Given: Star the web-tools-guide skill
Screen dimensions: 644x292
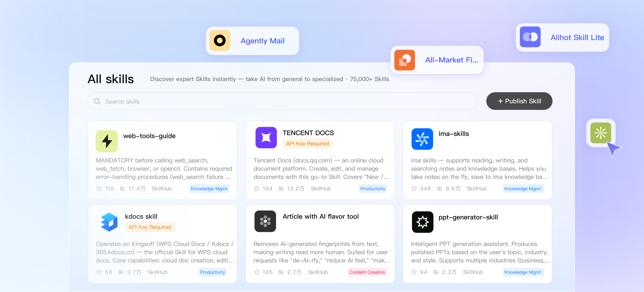Looking at the screenshot, I should (99, 189).
